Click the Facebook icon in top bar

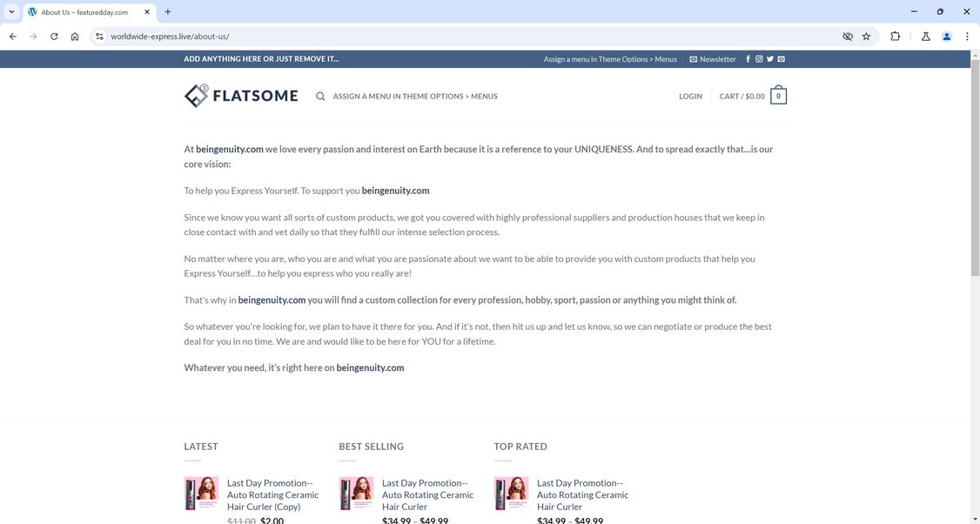(x=748, y=59)
